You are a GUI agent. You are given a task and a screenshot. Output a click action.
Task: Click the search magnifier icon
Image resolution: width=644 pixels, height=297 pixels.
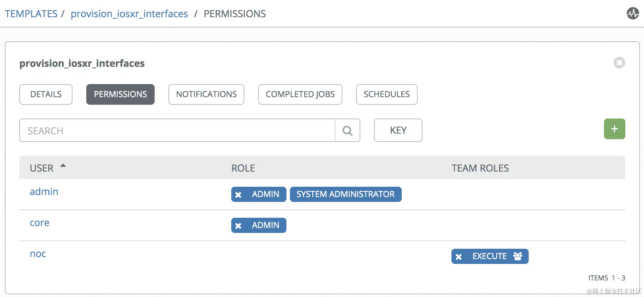pyautogui.click(x=347, y=131)
